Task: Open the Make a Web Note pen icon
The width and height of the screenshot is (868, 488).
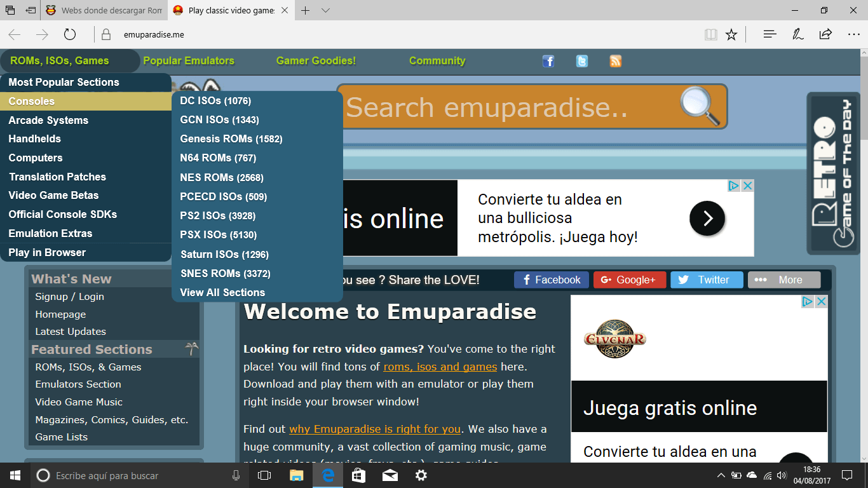Action: (798, 34)
